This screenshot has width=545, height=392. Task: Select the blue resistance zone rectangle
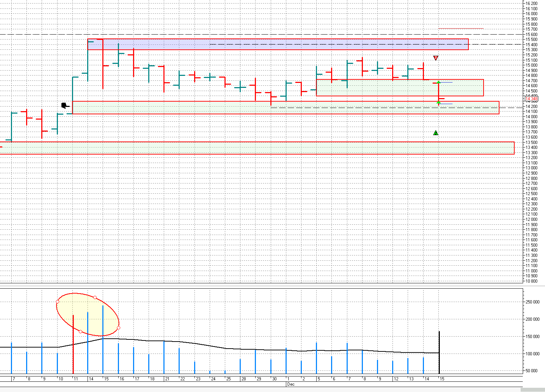pyautogui.click(x=278, y=44)
